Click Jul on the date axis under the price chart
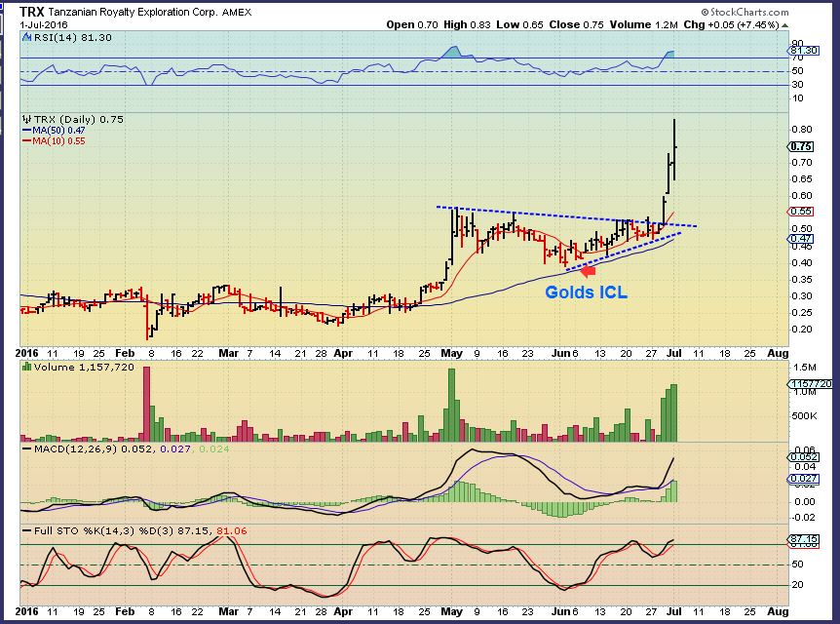The width and height of the screenshot is (840, 624). pyautogui.click(x=674, y=353)
